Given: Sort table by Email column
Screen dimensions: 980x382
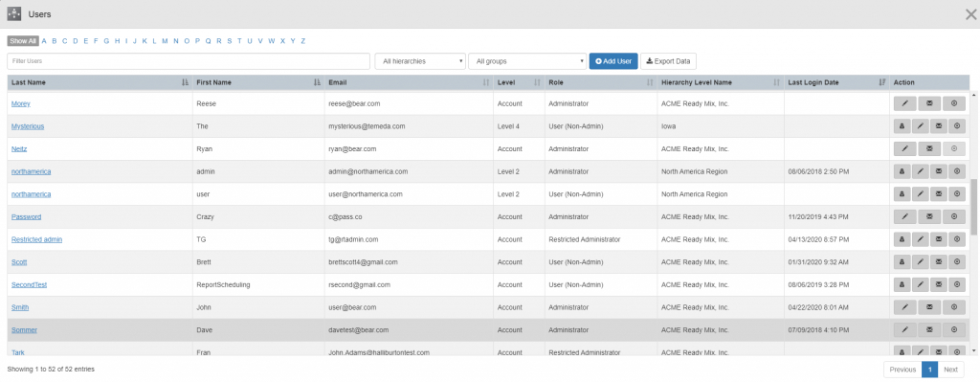Looking at the screenshot, I should coord(409,82).
